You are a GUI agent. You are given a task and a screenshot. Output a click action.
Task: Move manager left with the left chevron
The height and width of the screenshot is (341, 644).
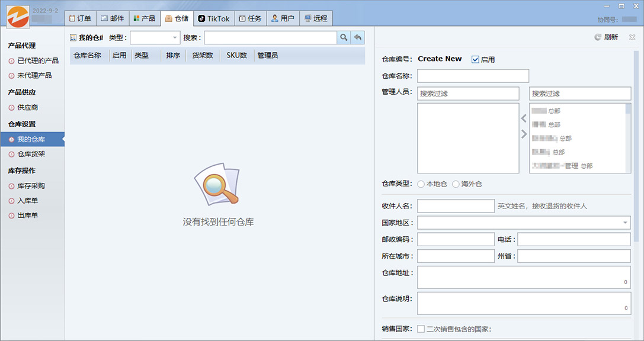(x=524, y=119)
